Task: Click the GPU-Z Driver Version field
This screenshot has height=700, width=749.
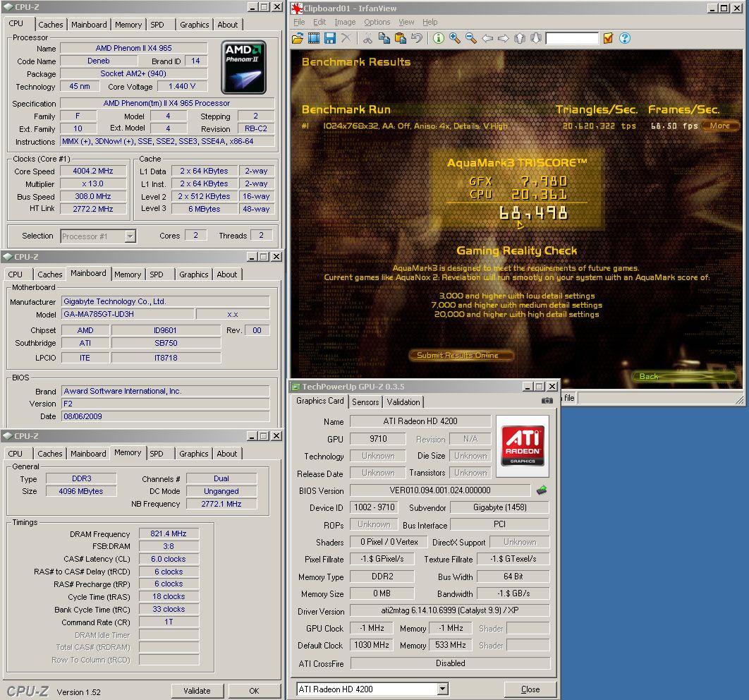Action: click(x=449, y=610)
